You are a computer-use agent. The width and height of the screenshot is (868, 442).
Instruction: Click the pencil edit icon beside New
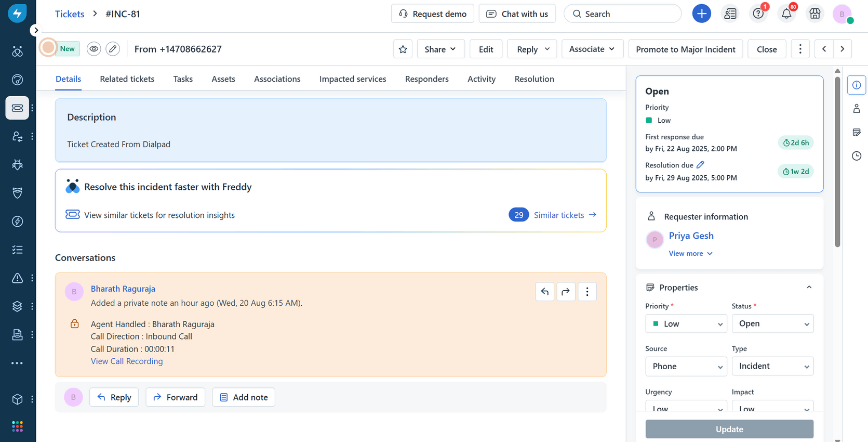pyautogui.click(x=113, y=49)
